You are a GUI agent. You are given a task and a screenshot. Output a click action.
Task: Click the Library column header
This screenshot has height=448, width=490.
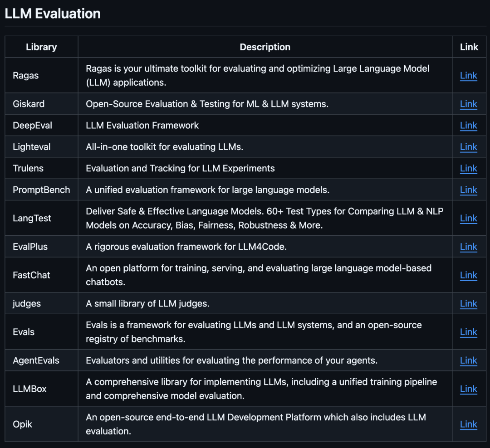(x=41, y=47)
